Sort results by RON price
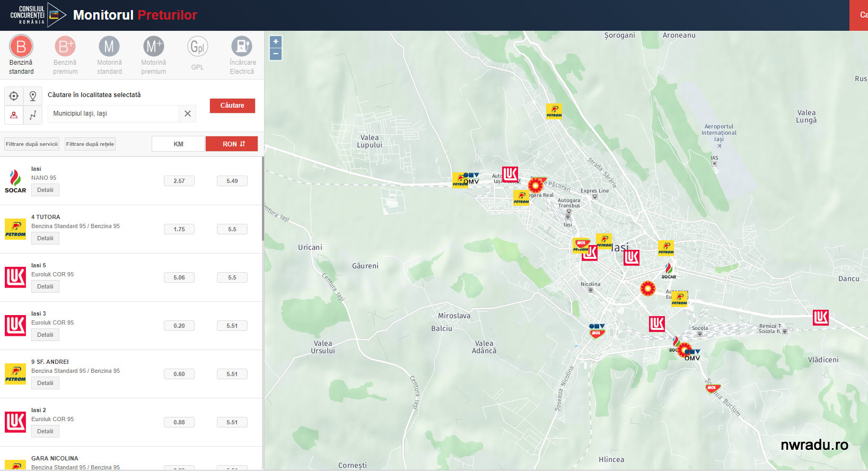 [232, 144]
